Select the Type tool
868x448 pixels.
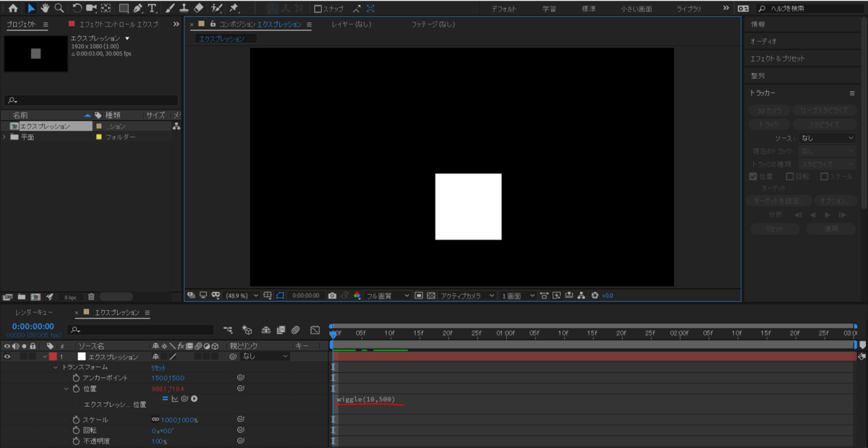click(152, 9)
